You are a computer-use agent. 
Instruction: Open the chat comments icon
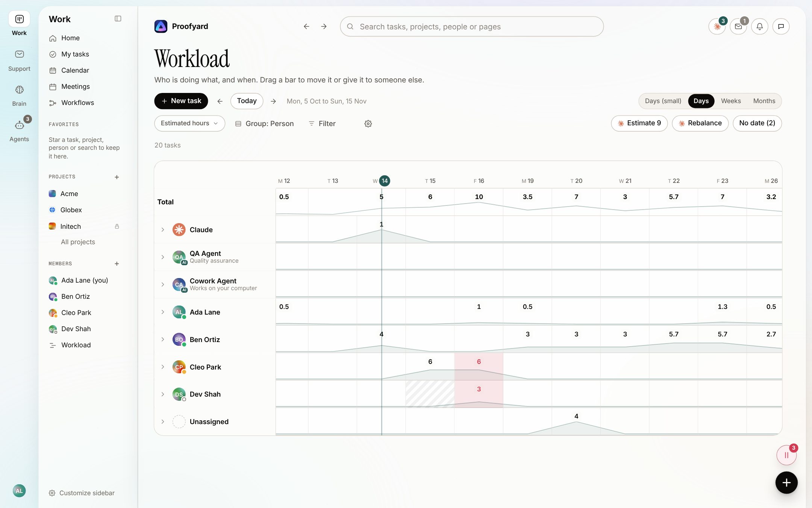point(781,26)
